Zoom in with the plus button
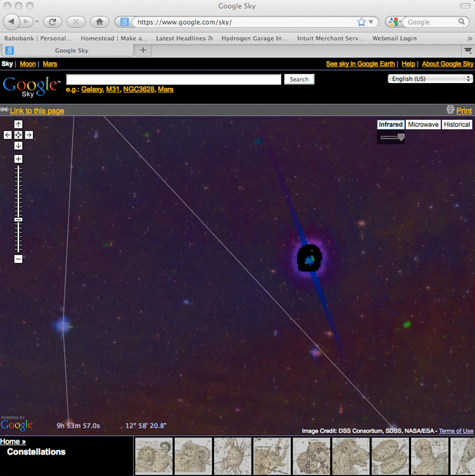Viewport: 475px width, 476px height. pyautogui.click(x=18, y=159)
